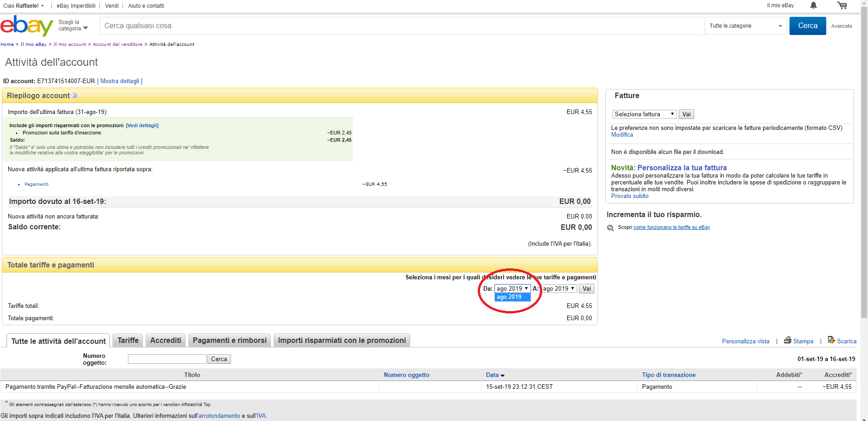Open the A month dropdown

point(559,288)
